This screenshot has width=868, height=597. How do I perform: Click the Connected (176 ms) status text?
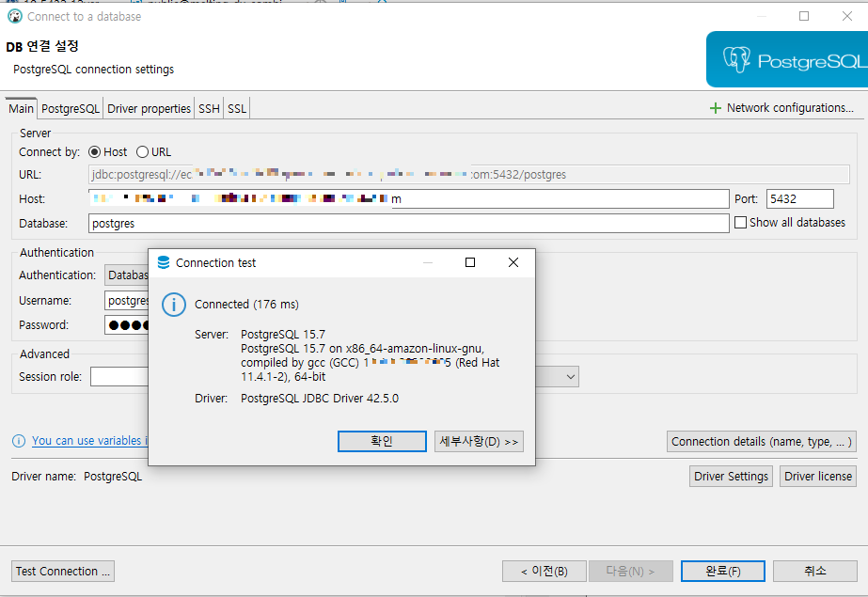point(246,305)
